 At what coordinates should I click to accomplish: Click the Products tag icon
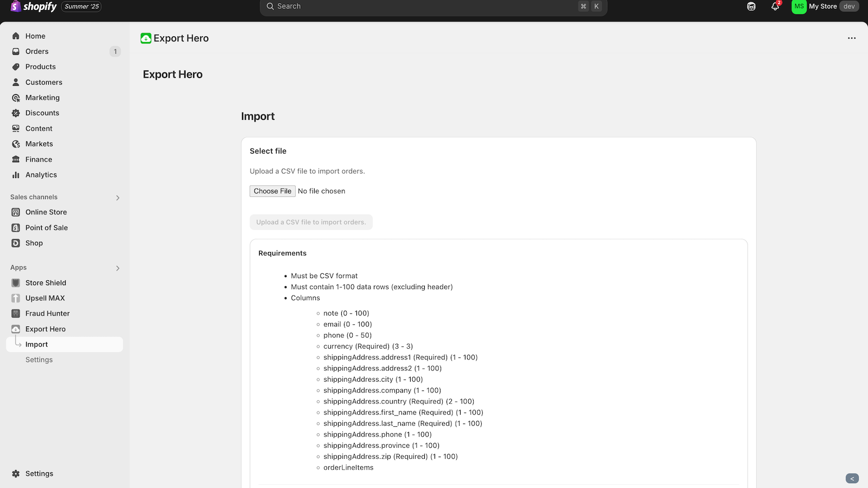[16, 67]
